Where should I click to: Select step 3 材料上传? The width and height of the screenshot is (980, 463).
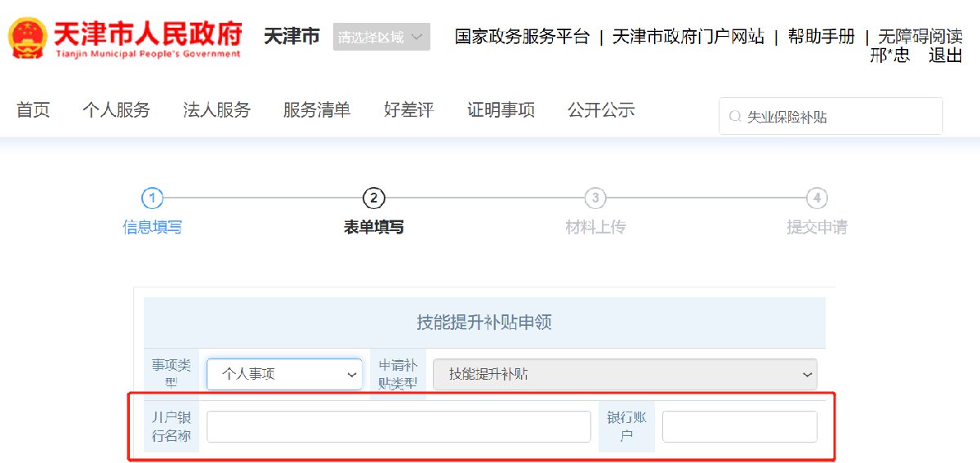(595, 211)
